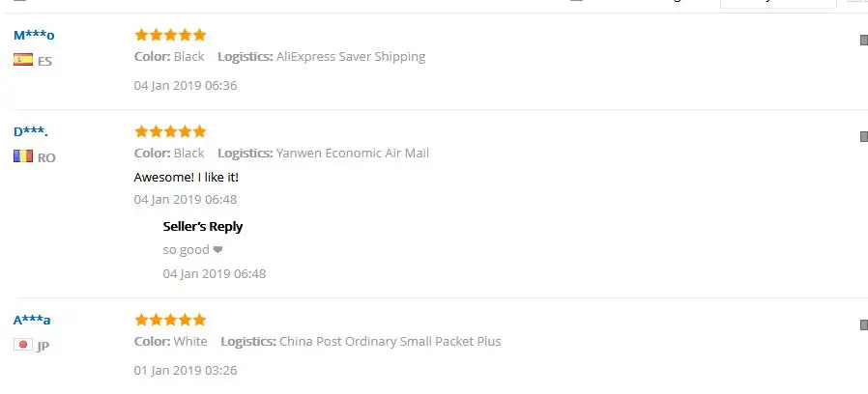
Task: Click the Romania flag next to RO
Action: point(23,156)
